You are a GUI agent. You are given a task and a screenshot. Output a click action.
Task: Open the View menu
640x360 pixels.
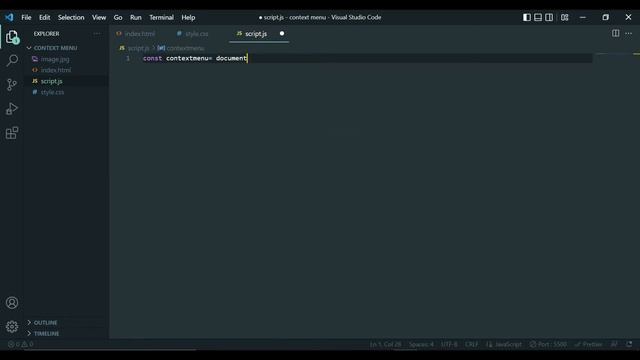(99, 17)
